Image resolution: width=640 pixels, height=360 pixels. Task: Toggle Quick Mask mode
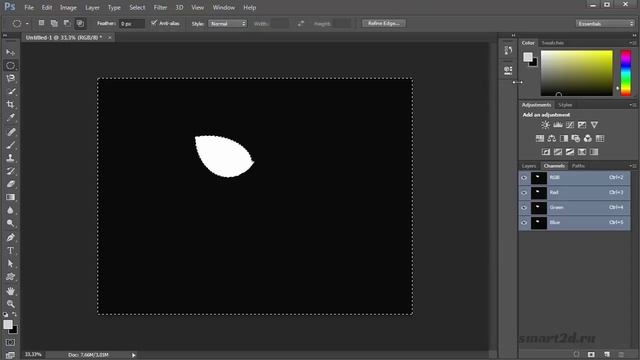tap(11, 342)
